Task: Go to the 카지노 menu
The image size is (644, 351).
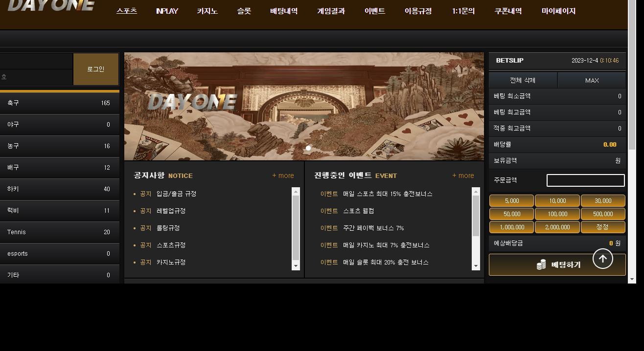Action: pyautogui.click(x=207, y=11)
